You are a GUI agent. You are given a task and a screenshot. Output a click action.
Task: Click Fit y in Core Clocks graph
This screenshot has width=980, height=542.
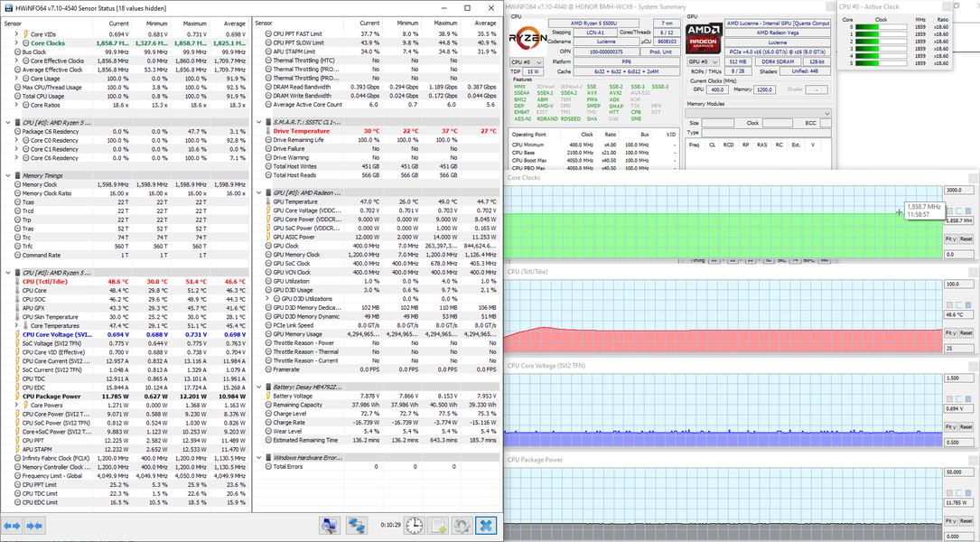[x=950, y=238]
